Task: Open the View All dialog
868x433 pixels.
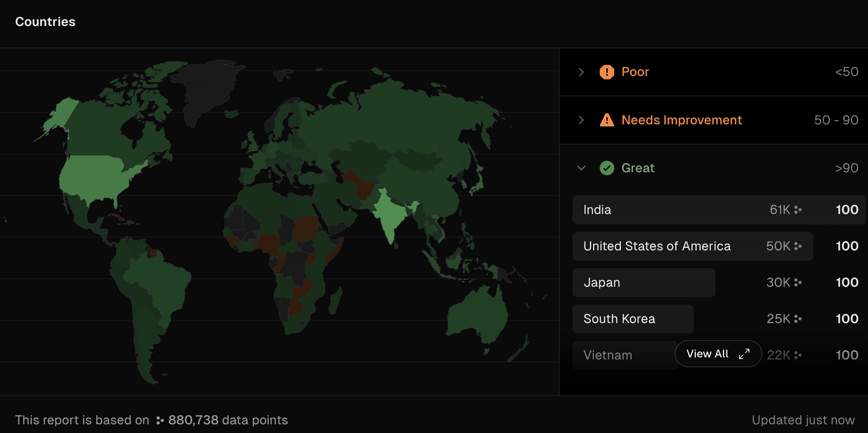Action: (718, 353)
